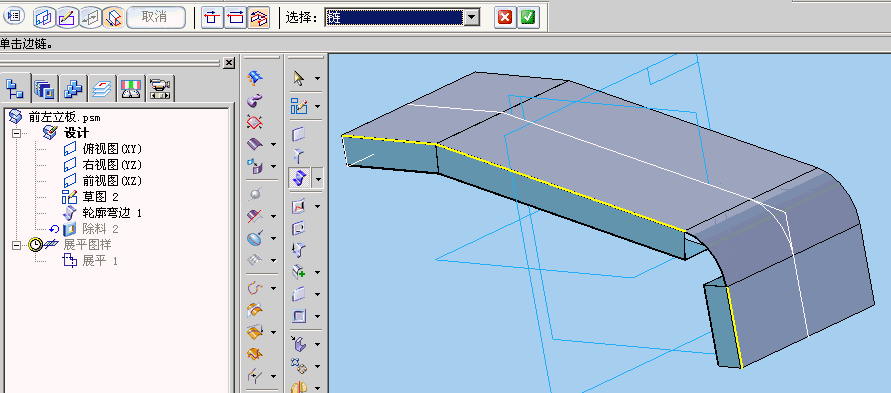Click the Tab sheet-metal feature icon
The height and width of the screenshot is (393, 891).
299,134
